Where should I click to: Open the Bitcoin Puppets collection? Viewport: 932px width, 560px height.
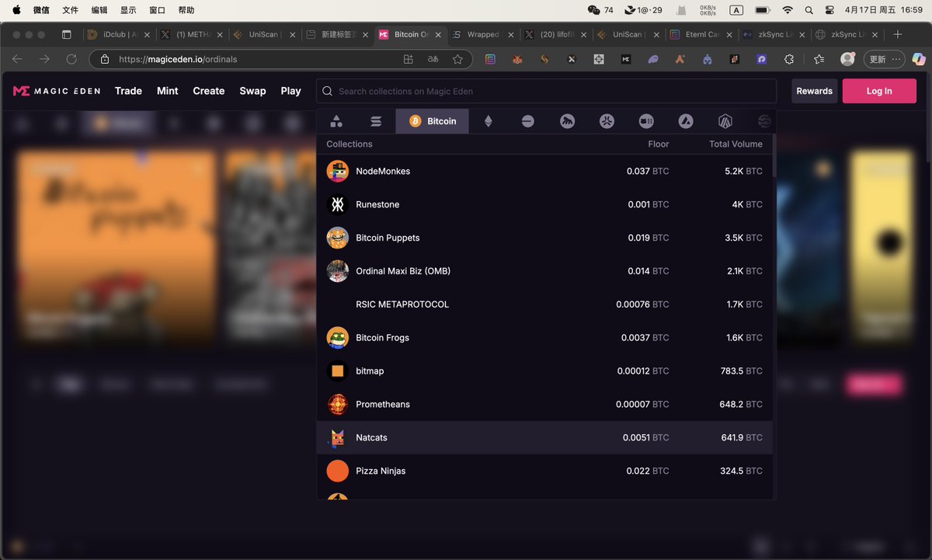click(x=544, y=238)
